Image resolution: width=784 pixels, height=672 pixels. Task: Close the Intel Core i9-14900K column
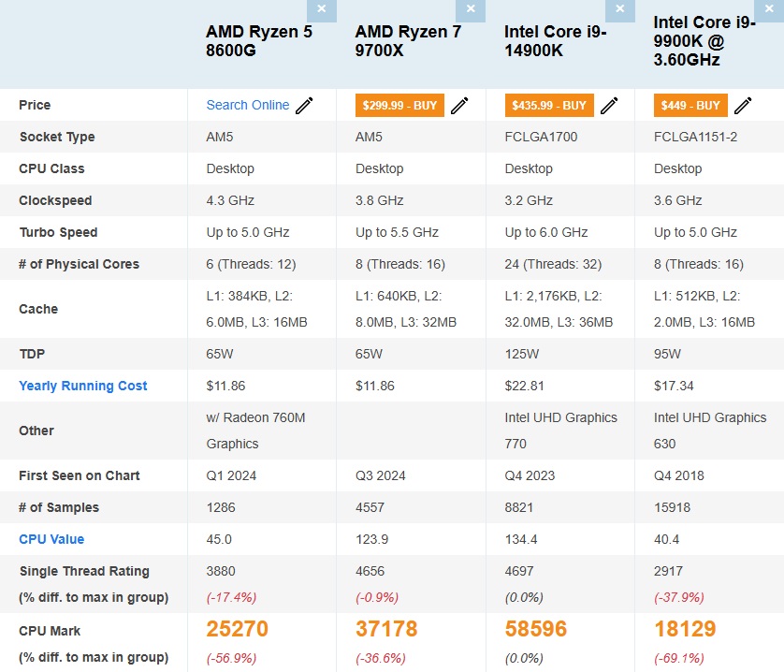(x=619, y=9)
